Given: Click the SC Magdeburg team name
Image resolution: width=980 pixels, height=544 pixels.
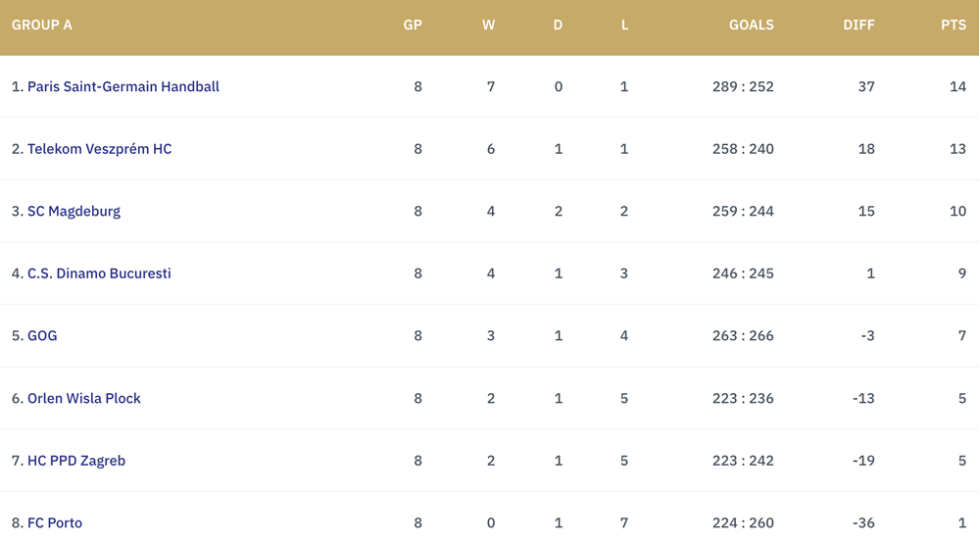Looking at the screenshot, I should point(73,212).
